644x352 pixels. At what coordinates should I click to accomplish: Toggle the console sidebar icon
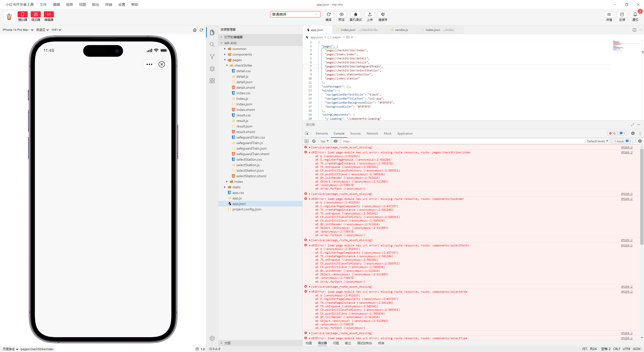306,141
